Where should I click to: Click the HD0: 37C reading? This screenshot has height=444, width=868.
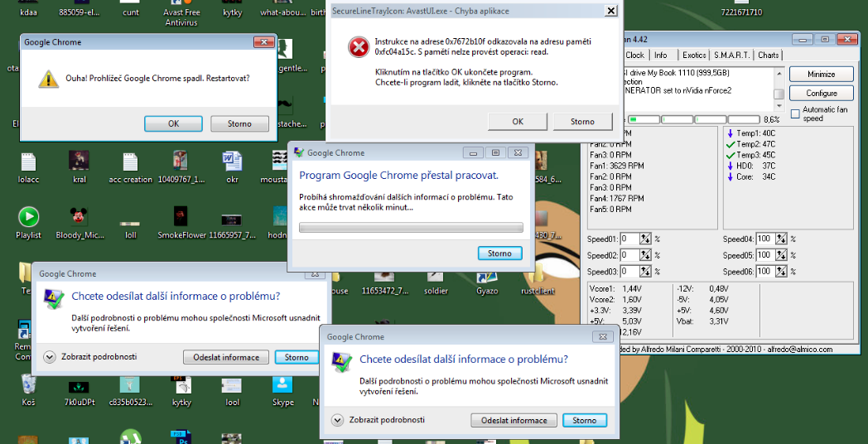[750, 166]
